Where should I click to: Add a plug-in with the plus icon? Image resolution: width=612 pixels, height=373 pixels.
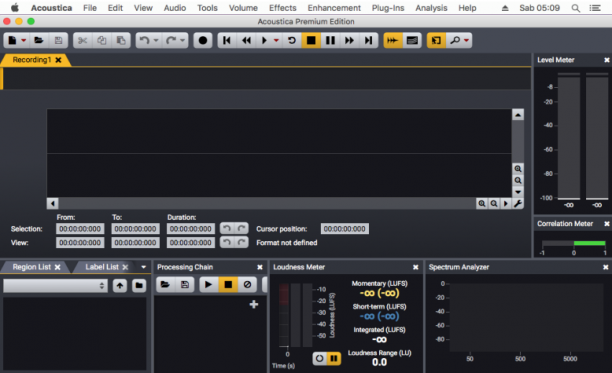pos(254,304)
